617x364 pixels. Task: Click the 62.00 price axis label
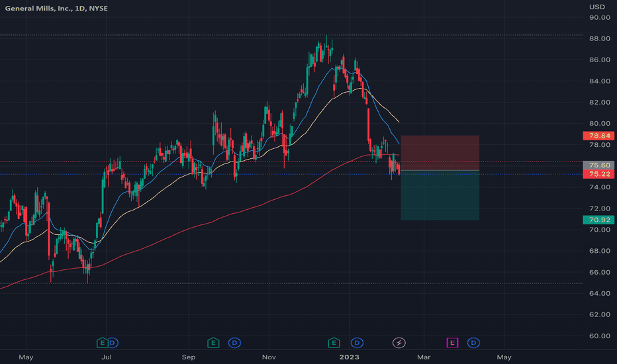600,315
